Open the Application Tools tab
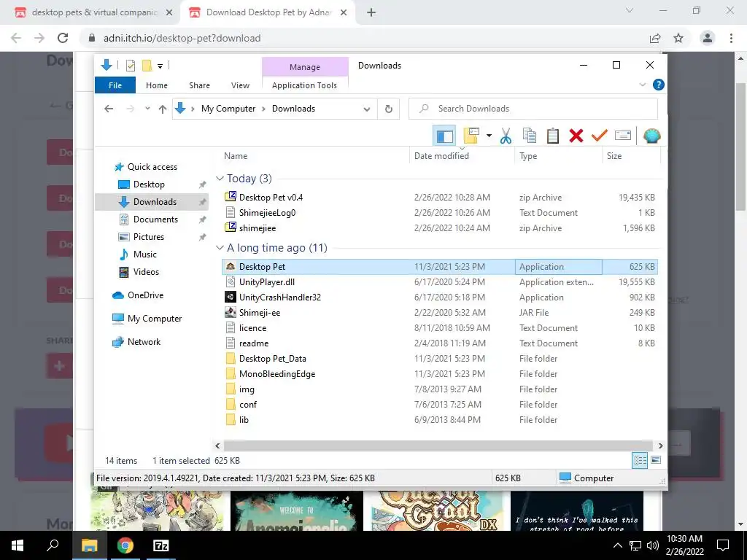 point(304,85)
